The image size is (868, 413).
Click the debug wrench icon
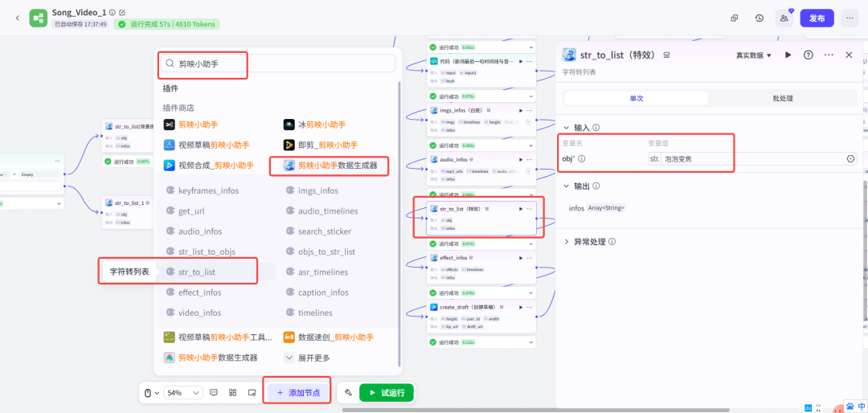pyautogui.click(x=348, y=393)
